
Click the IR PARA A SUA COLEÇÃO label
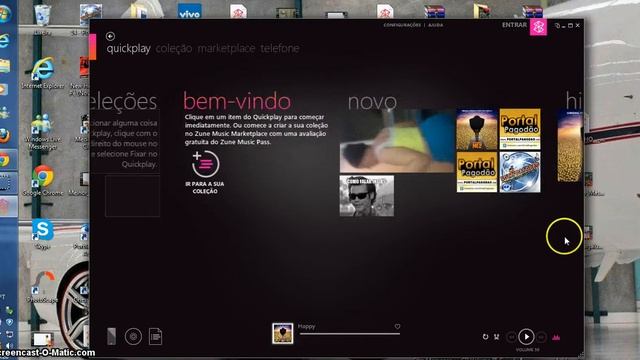point(205,188)
